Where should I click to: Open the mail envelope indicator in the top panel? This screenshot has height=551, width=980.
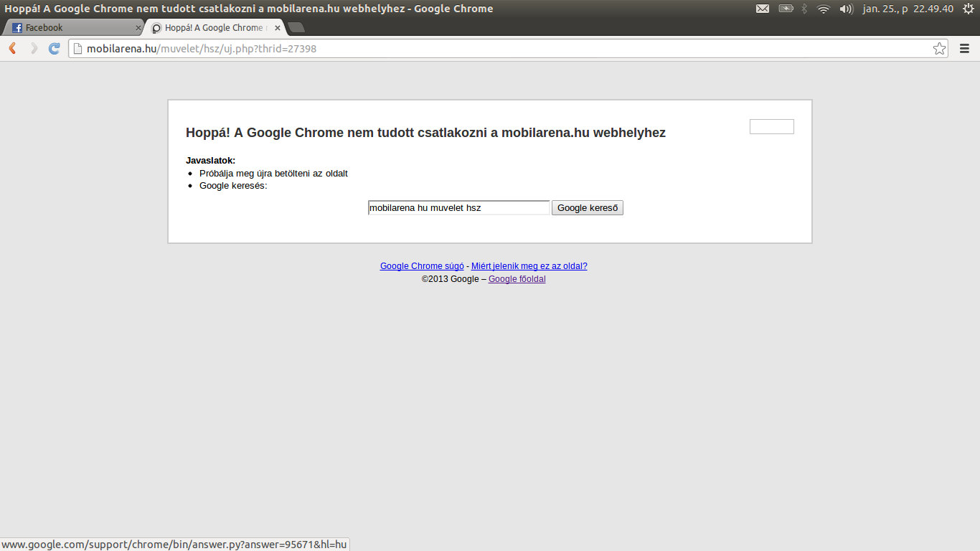tap(763, 9)
